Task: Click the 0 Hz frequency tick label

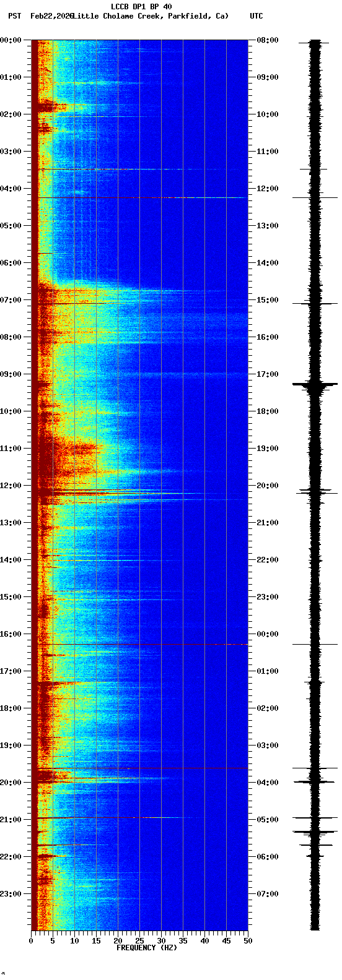Action: 31,941
